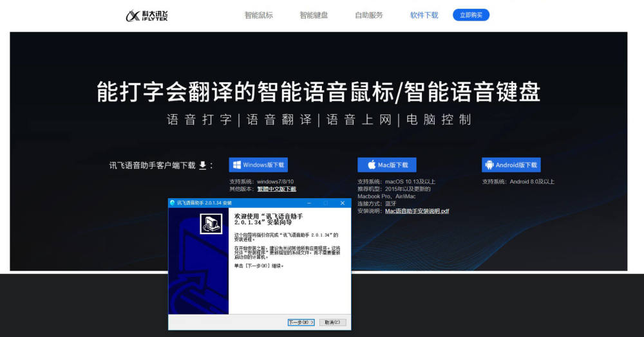Click the 连接方式: 蓝牙 text

(x=377, y=204)
